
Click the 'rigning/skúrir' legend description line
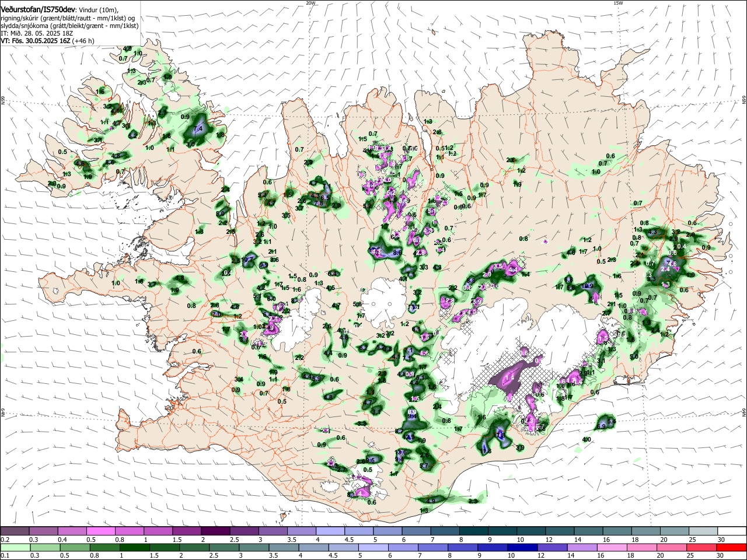pos(69,18)
